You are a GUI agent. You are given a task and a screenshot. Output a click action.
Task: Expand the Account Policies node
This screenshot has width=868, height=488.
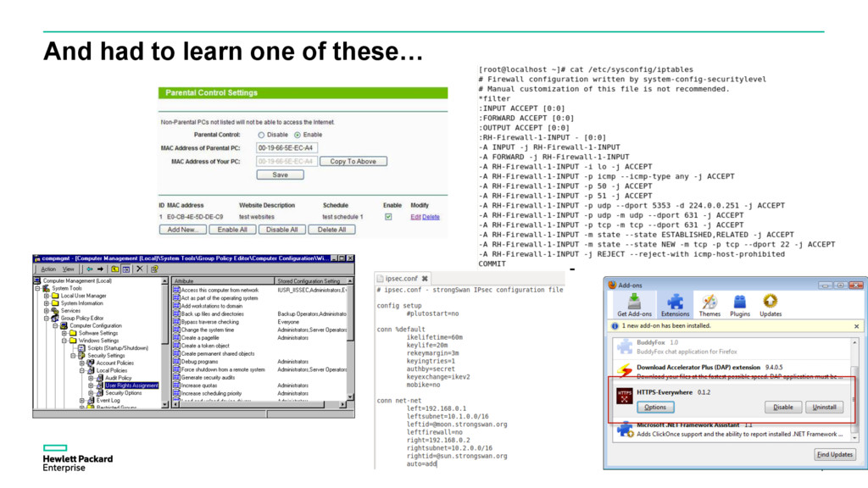click(x=82, y=363)
